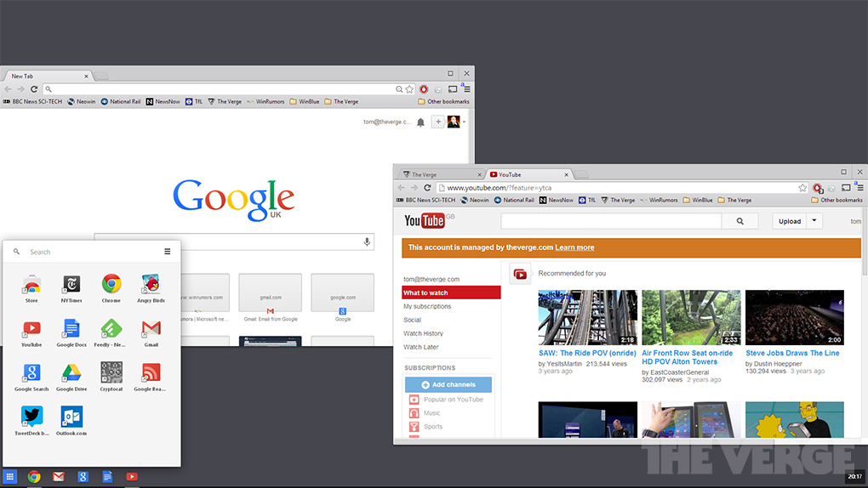
Task: Open Steve Jobs Draws The Line link
Action: tap(792, 353)
